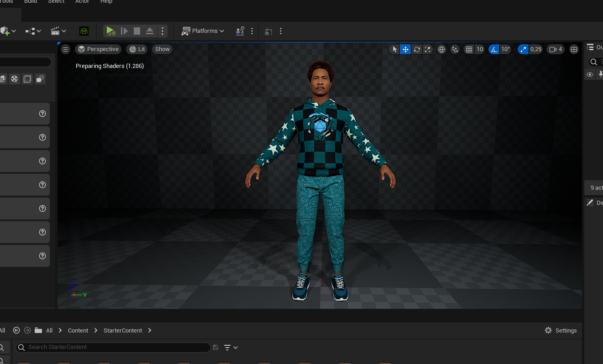The image size is (603, 364).
Task: Toggle grid snapping icon
Action: (469, 49)
